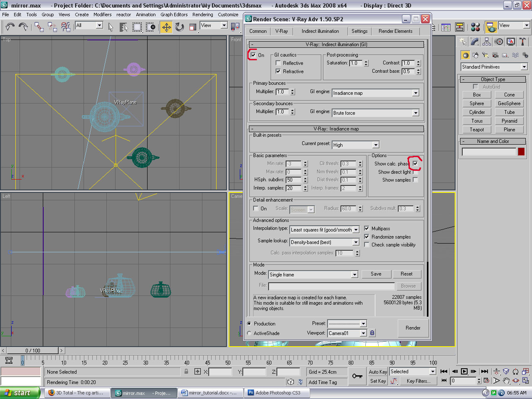Click the Render button
The image size is (532, 399).
coord(412,328)
